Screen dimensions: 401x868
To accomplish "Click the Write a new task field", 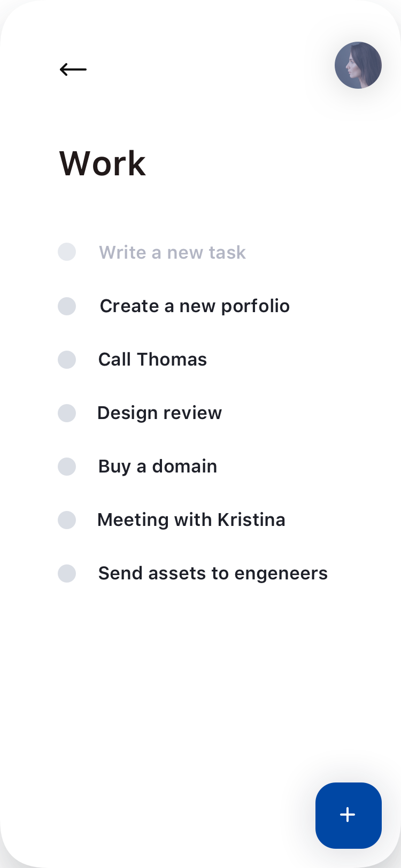I will [x=172, y=252].
